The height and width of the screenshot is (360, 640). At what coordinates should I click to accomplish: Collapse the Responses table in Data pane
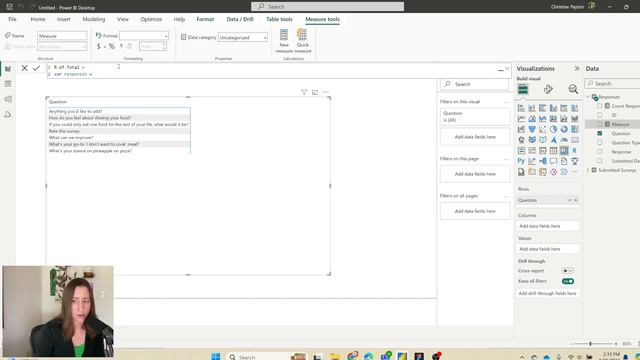(x=588, y=97)
